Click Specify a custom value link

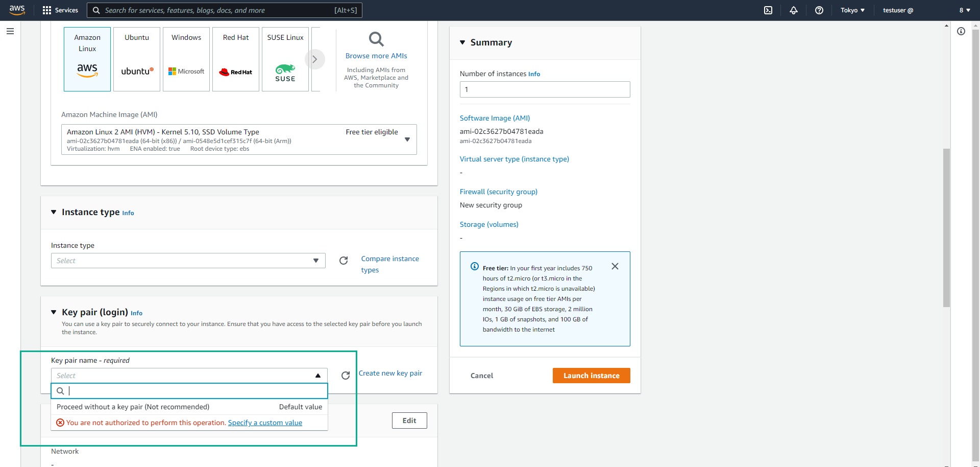coord(265,423)
